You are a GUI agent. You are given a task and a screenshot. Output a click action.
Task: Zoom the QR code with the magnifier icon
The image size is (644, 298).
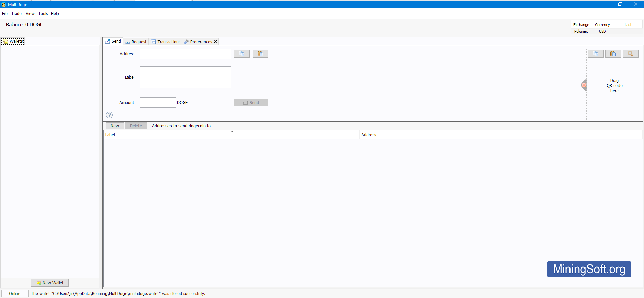631,54
